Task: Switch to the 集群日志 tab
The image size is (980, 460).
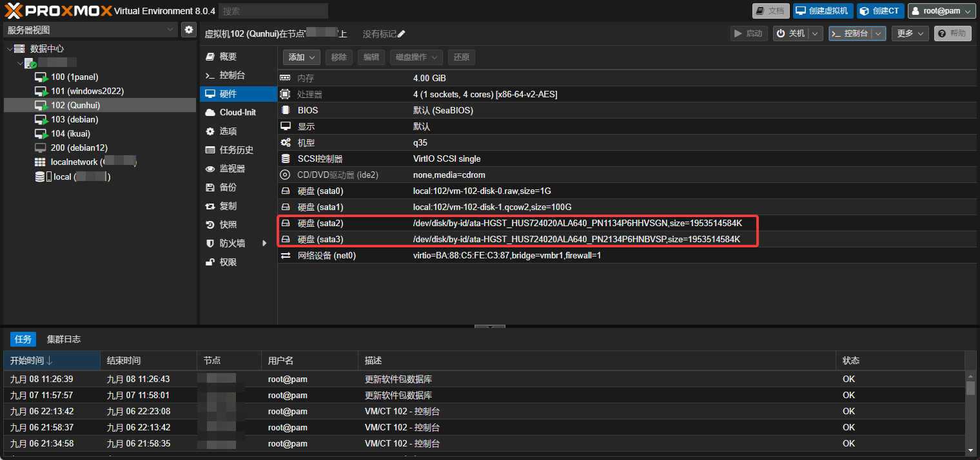Action: (x=63, y=339)
